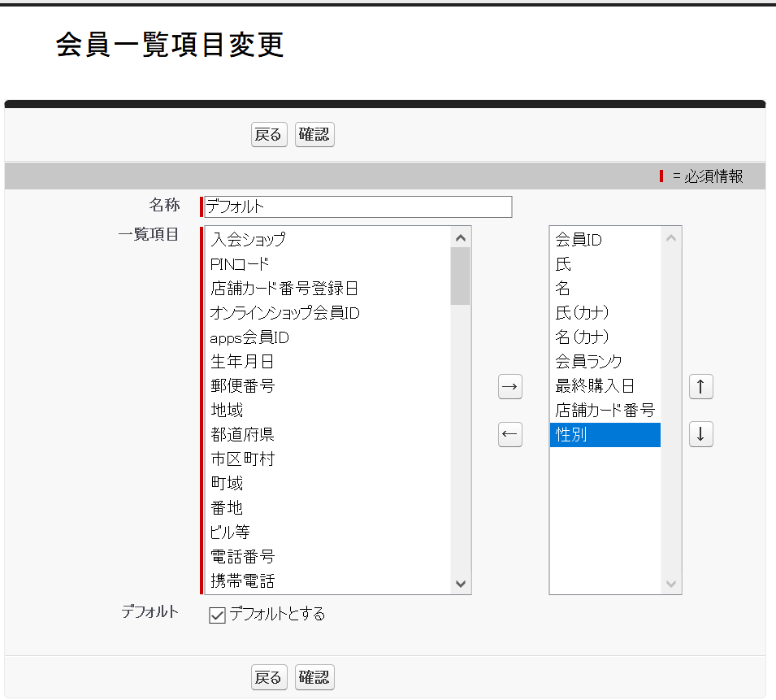Click the bottom 確認 button
This screenshot has width=776, height=700.
coord(314,676)
